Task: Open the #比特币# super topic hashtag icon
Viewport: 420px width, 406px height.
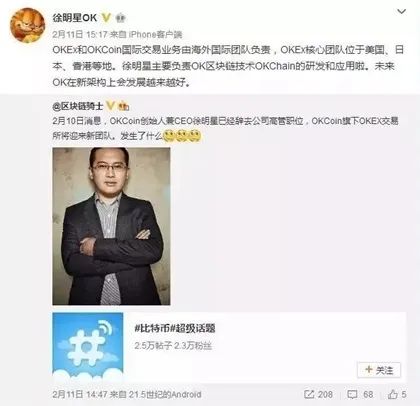Action: tap(88, 347)
